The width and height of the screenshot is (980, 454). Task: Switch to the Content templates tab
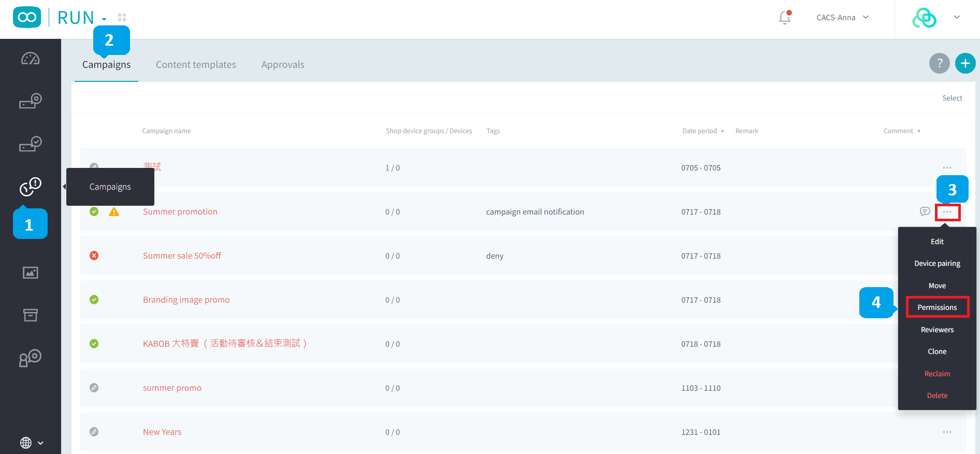(x=196, y=65)
